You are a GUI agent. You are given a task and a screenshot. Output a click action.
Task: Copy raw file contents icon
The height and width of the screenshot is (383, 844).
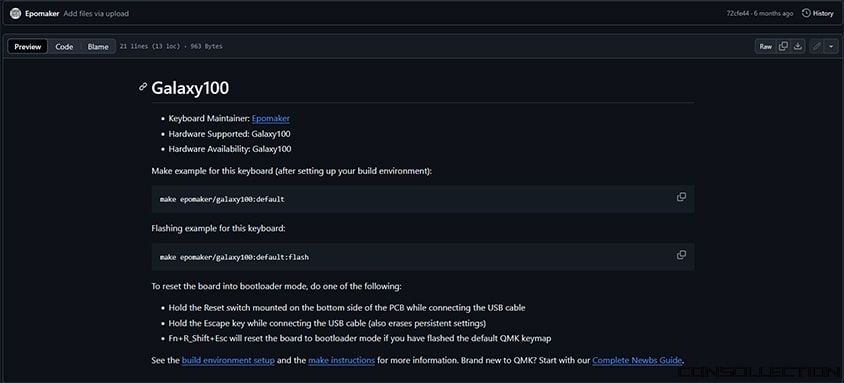click(784, 46)
